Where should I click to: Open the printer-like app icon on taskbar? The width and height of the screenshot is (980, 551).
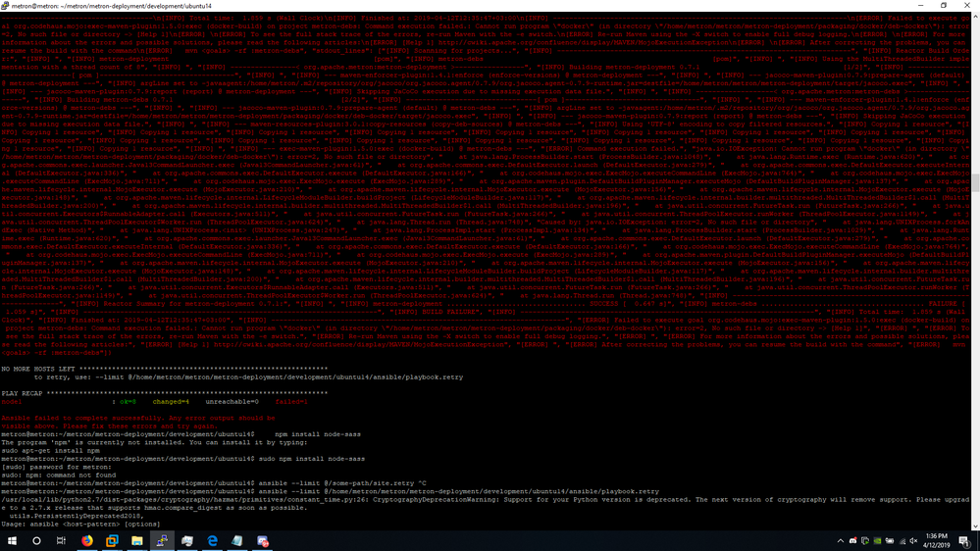pyautogui.click(x=186, y=541)
